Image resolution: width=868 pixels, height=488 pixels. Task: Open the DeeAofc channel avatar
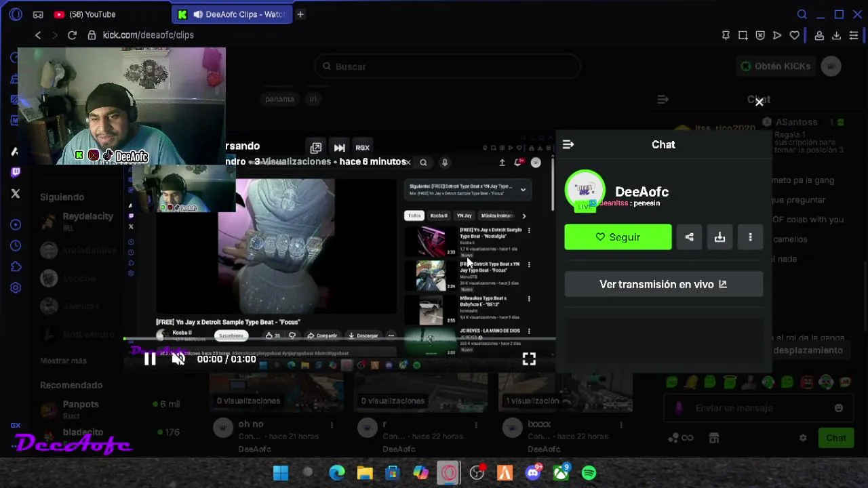585,190
